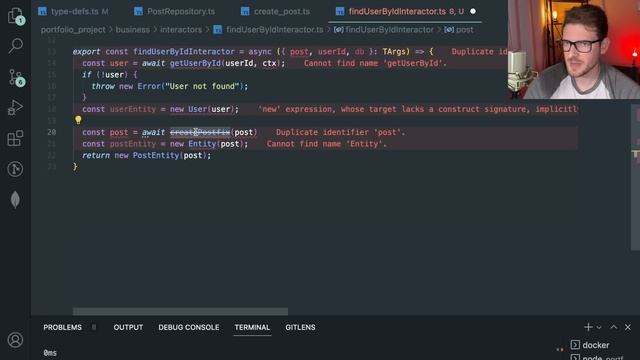Click the editor minimap overview ruler

point(635,176)
